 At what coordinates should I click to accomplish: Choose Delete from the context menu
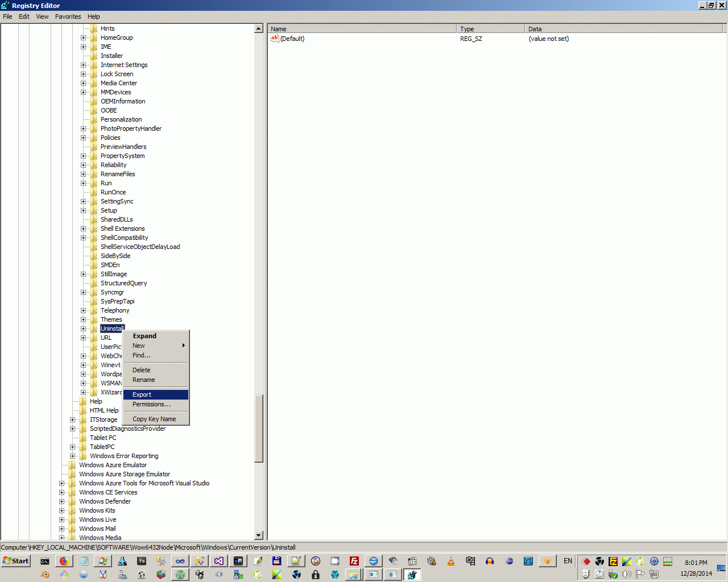click(156, 370)
